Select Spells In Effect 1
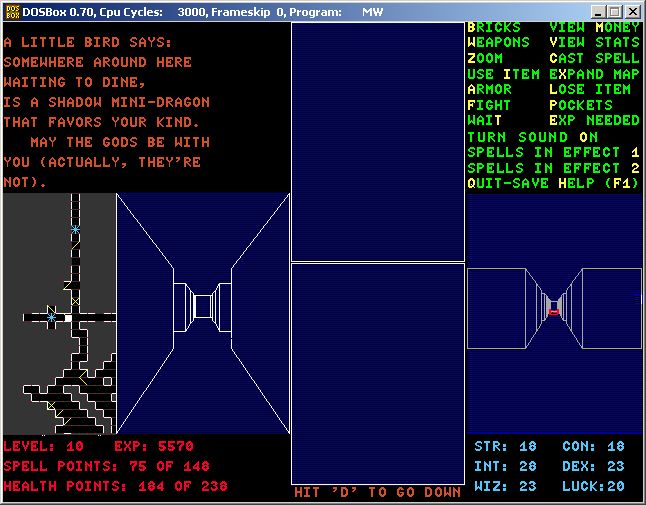 pyautogui.click(x=552, y=153)
